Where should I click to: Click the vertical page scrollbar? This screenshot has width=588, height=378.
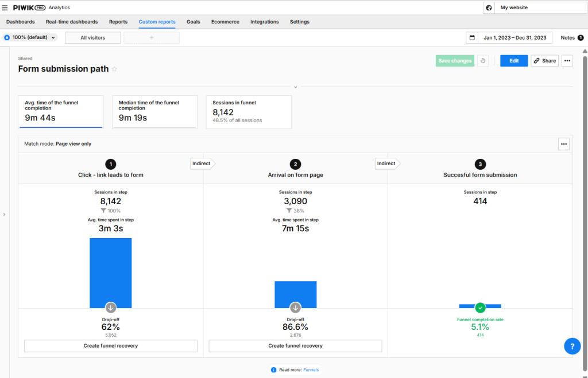(x=585, y=213)
